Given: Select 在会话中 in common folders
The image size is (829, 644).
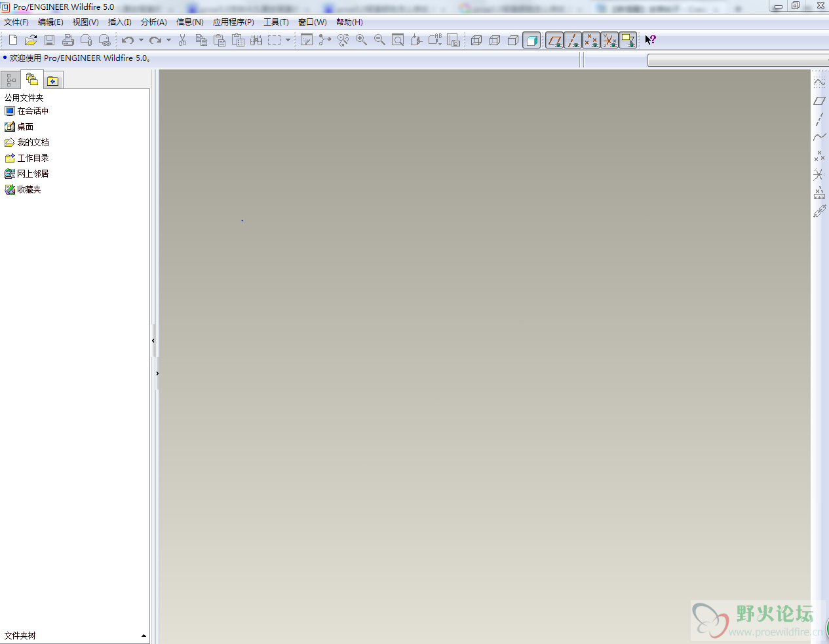Looking at the screenshot, I should point(27,111).
